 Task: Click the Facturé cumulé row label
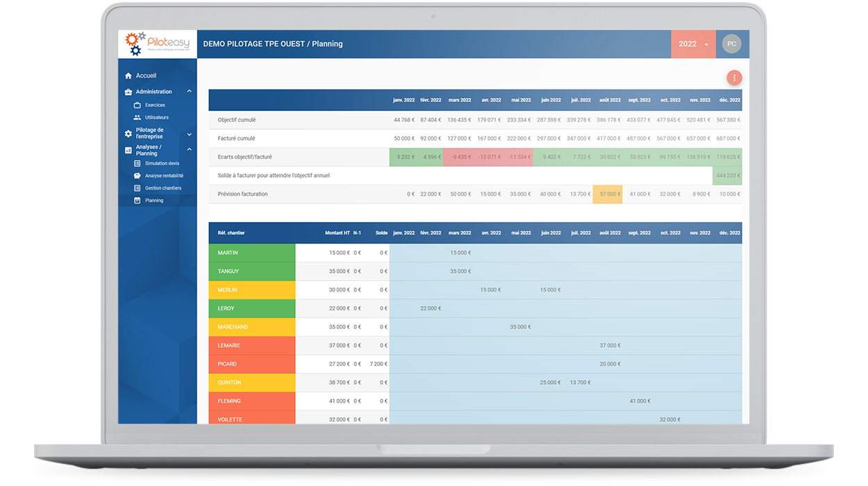[x=235, y=138]
